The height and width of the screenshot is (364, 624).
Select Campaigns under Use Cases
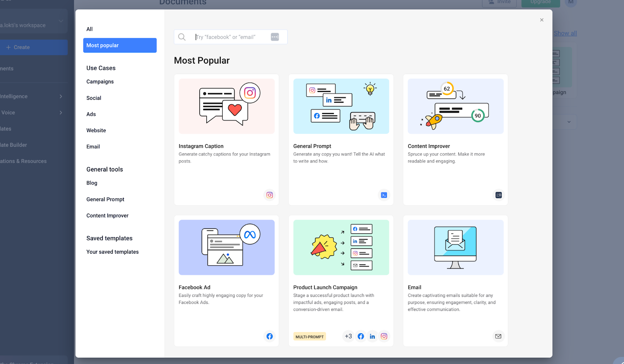[100, 81]
